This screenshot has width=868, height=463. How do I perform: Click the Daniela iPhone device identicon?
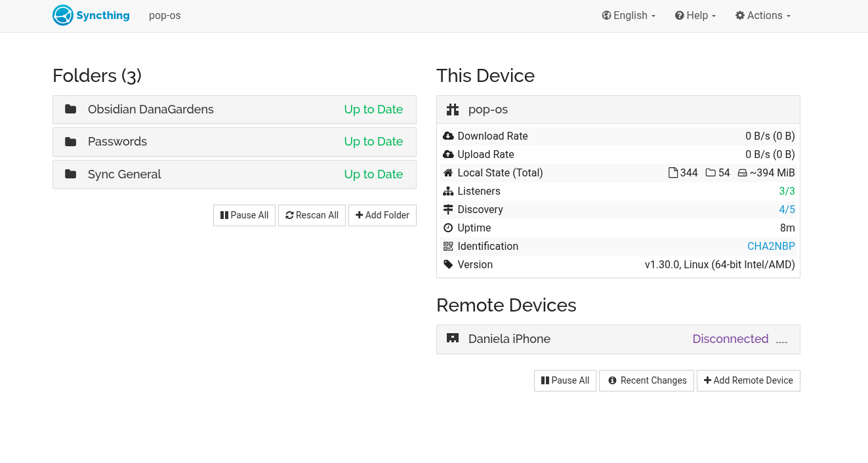(x=453, y=338)
